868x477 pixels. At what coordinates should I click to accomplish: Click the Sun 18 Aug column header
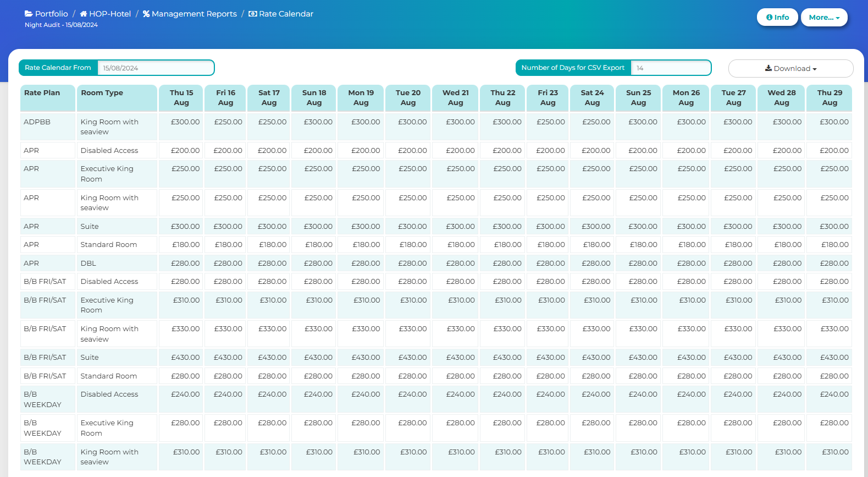[314, 98]
